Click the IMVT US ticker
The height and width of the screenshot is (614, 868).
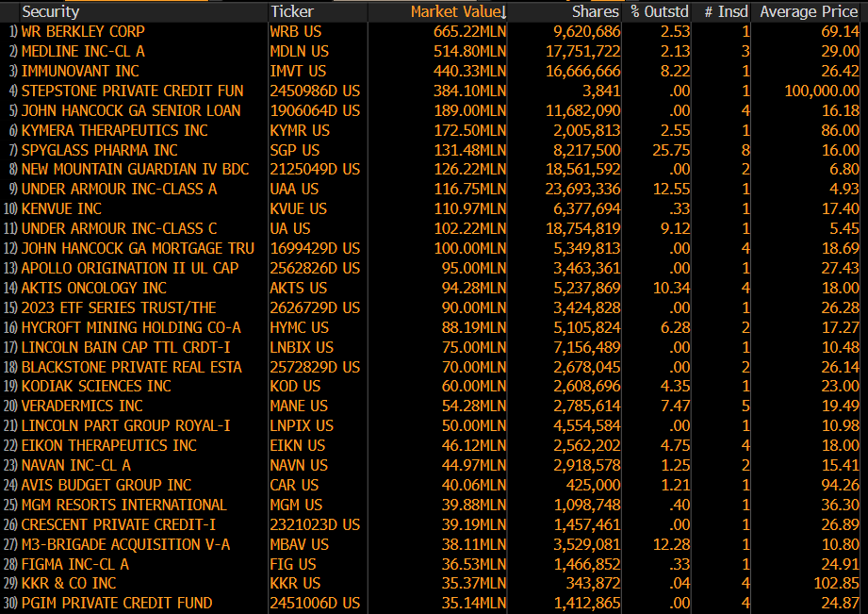pyautogui.click(x=298, y=72)
